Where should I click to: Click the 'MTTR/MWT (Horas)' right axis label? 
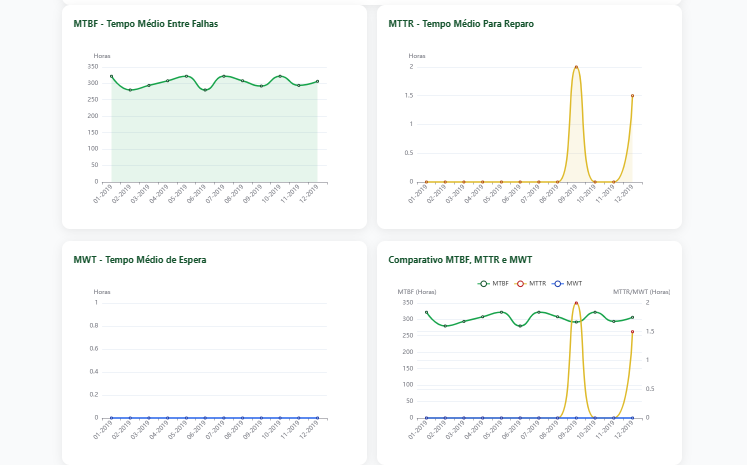click(x=641, y=292)
